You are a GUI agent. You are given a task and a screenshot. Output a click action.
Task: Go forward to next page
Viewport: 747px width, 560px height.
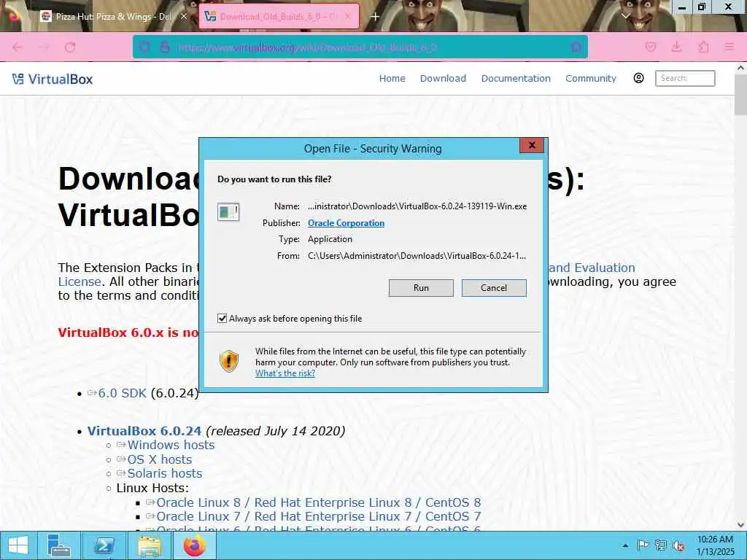click(x=44, y=47)
